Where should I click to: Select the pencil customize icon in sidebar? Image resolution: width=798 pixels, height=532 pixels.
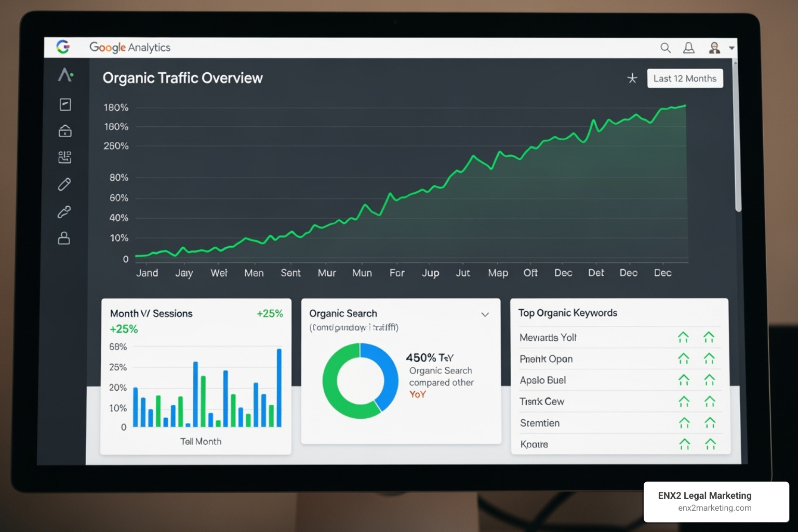(x=64, y=184)
